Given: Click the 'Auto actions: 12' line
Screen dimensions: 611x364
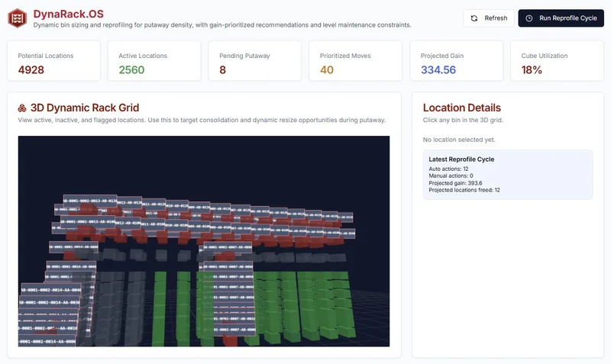Looking at the screenshot, I should click(x=448, y=169).
